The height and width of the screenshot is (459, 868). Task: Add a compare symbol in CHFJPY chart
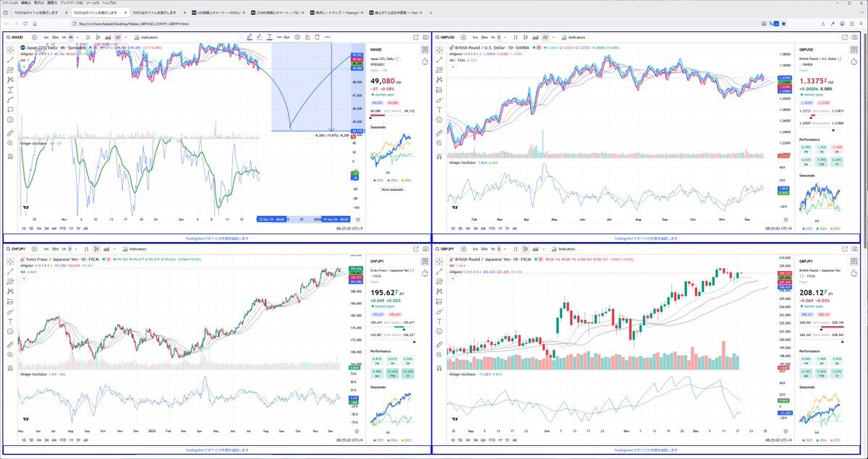34,248
